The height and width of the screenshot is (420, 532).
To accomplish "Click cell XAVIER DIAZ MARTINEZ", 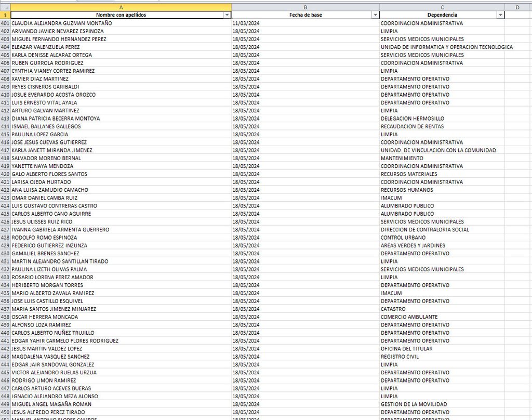I will tap(121, 79).
